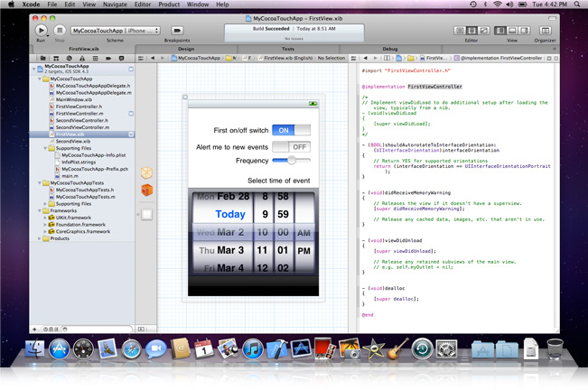
Task: Click the Run button in toolbar
Action: pos(41,30)
